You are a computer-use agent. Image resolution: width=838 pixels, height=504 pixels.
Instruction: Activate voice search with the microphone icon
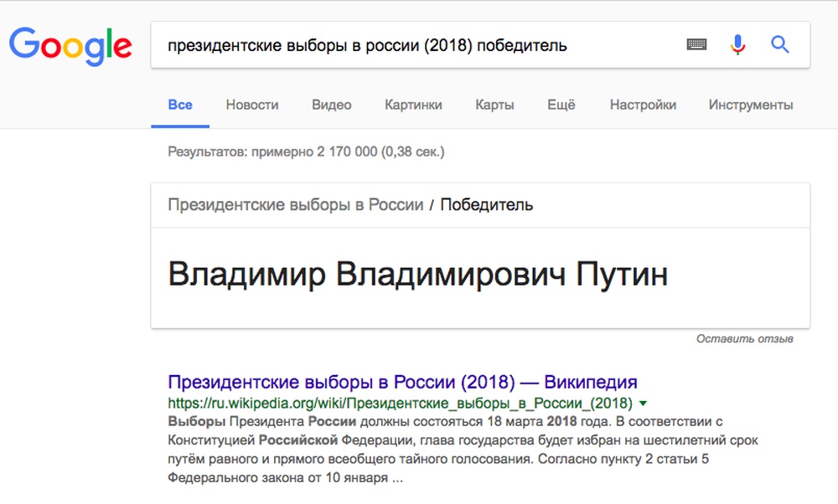click(737, 45)
